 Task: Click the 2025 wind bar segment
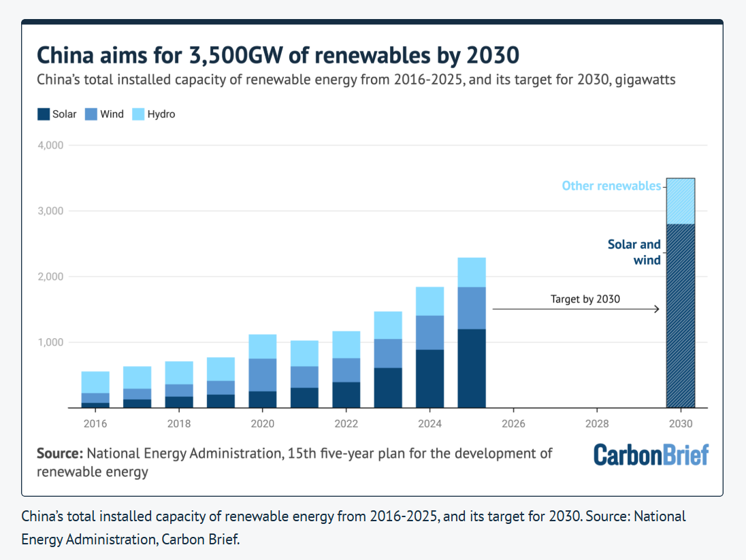pyautogui.click(x=472, y=308)
